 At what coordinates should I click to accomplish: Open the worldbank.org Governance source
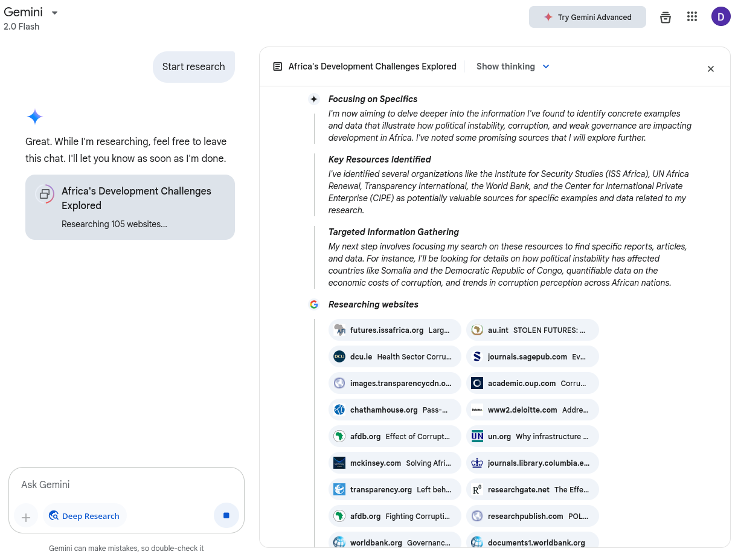click(395, 540)
